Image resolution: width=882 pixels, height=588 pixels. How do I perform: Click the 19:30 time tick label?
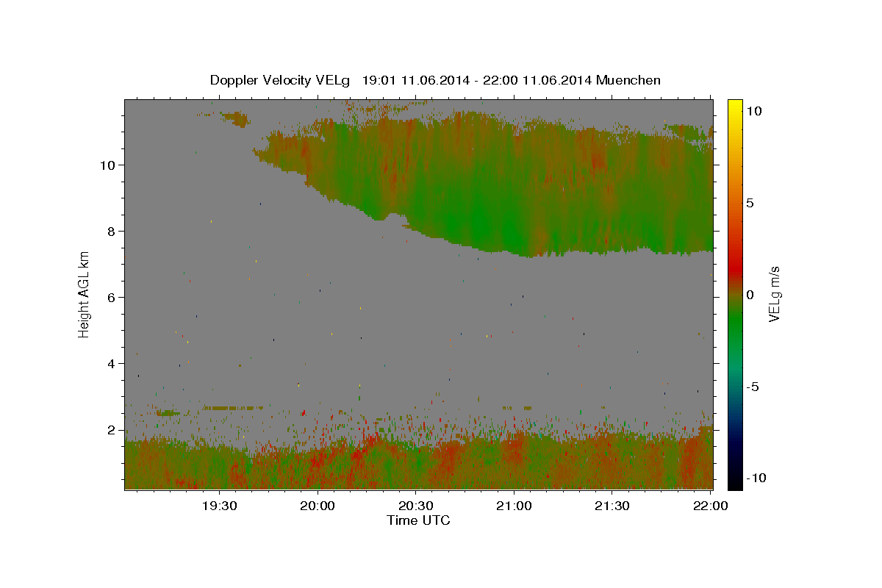tap(220, 506)
